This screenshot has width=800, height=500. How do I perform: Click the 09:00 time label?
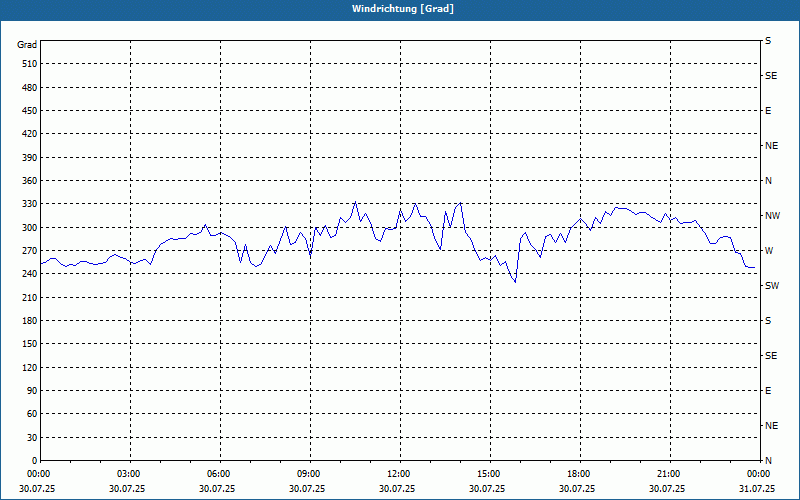[x=310, y=474]
